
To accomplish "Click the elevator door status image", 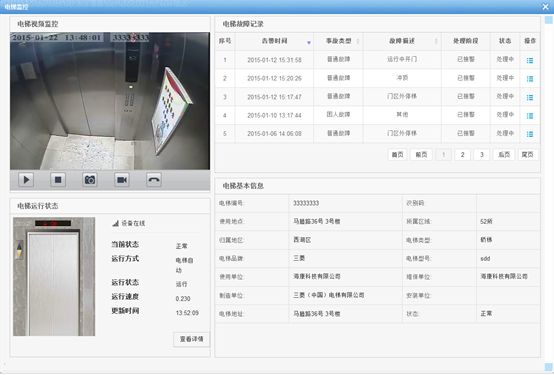I will [x=54, y=277].
